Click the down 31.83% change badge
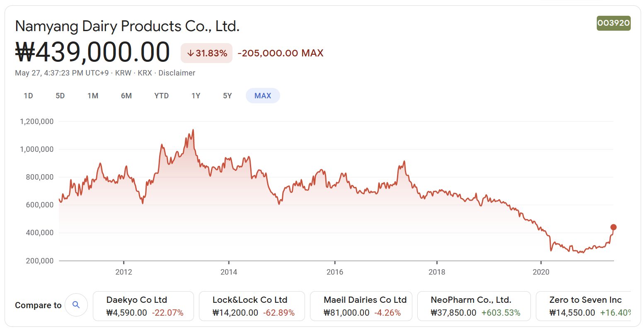644x331 pixels. click(206, 53)
